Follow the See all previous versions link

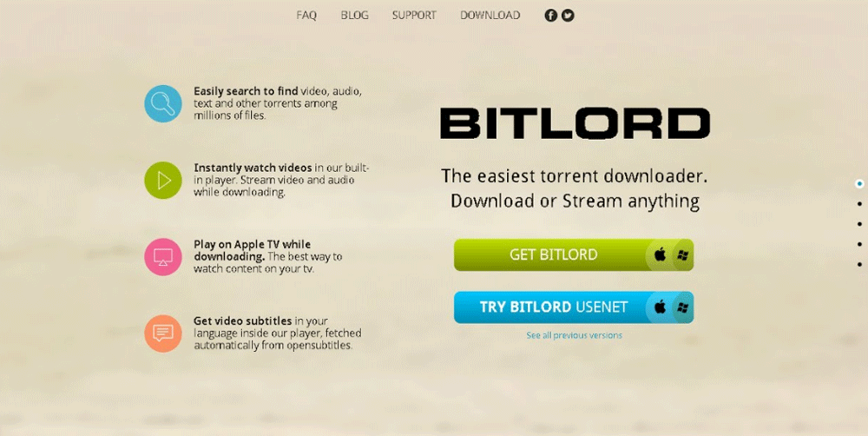tap(574, 335)
